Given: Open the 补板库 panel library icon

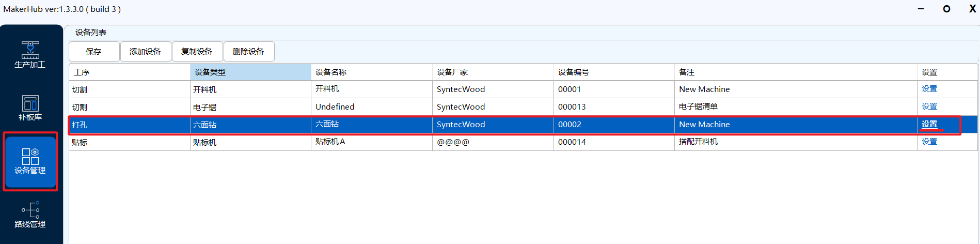Looking at the screenshot, I should 30,108.
